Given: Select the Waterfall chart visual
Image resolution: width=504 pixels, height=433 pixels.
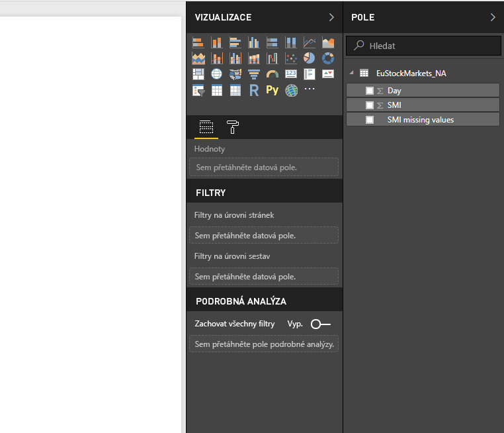Looking at the screenshot, I should pos(273,58).
